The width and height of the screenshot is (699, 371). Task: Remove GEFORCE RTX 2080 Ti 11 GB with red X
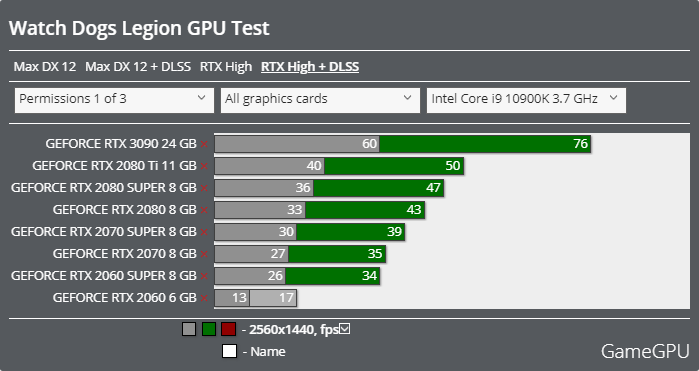[204, 166]
